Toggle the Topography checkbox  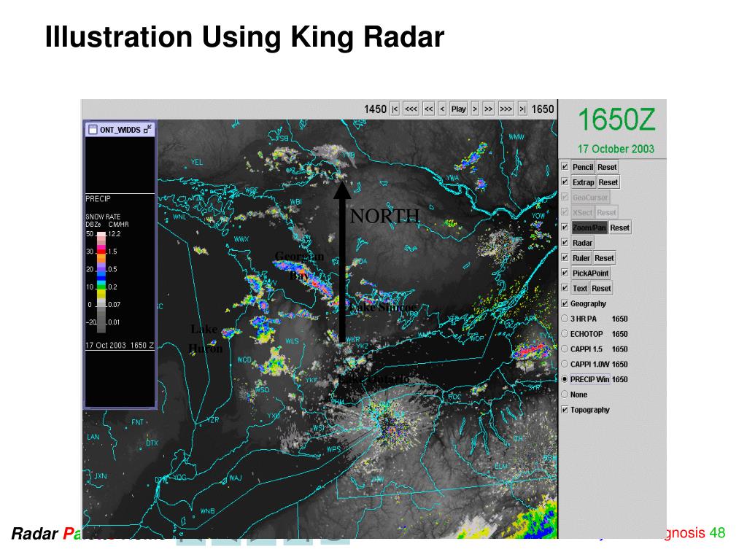pyautogui.click(x=565, y=410)
